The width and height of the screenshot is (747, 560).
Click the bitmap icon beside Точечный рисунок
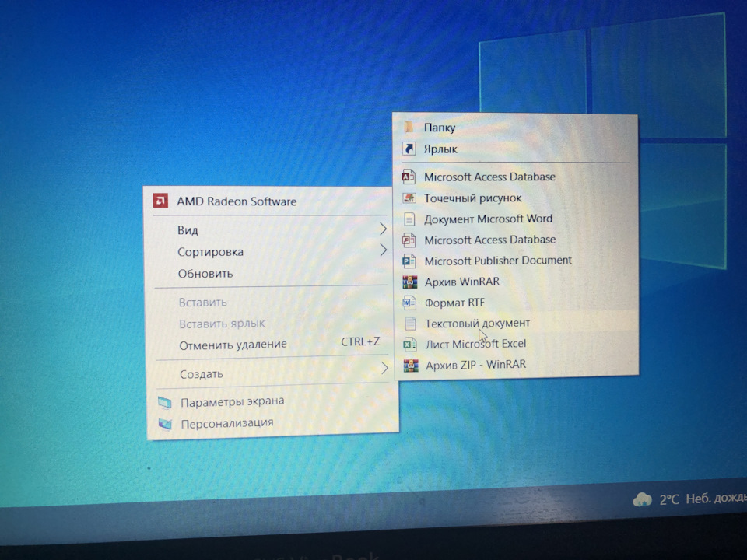pyautogui.click(x=409, y=198)
